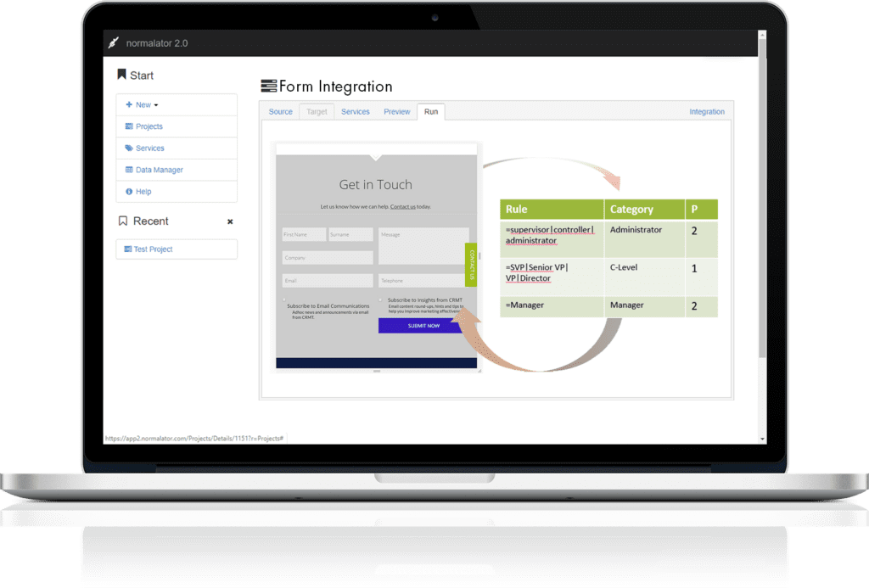Click the Integration link at top right
869x588 pixels.
pyautogui.click(x=707, y=111)
